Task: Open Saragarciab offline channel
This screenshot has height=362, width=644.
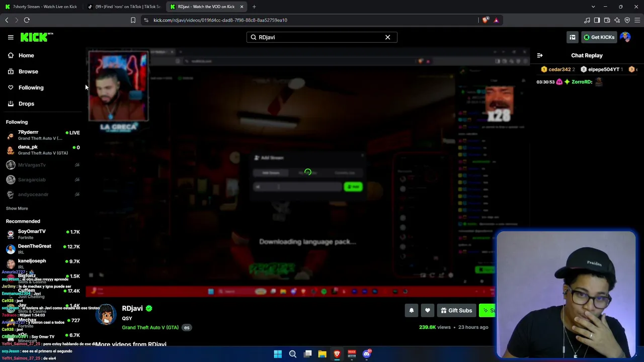Action: [x=43, y=179]
